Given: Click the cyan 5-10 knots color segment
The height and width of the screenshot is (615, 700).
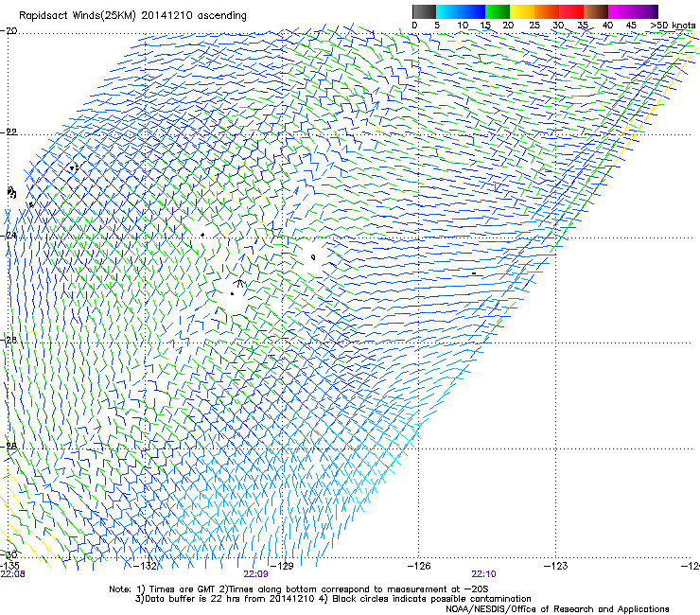Looking at the screenshot, I should [448, 11].
